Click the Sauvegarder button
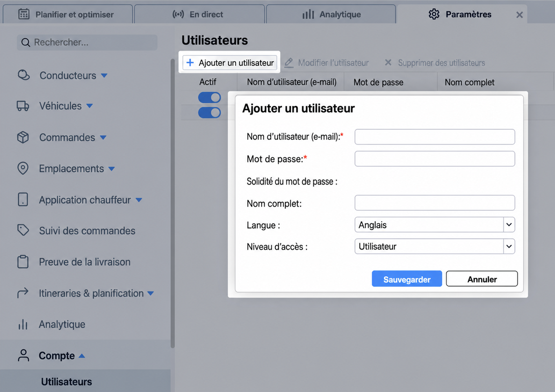This screenshot has height=392, width=555. click(407, 279)
